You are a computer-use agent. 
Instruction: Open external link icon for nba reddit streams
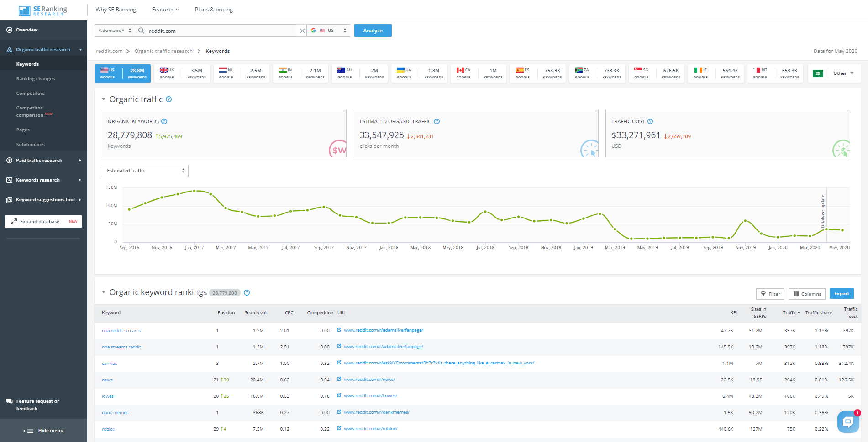(x=339, y=330)
